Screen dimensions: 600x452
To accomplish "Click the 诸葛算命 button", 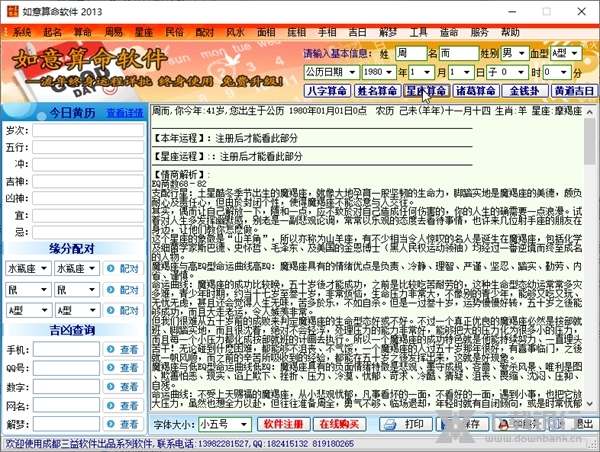I will (476, 91).
